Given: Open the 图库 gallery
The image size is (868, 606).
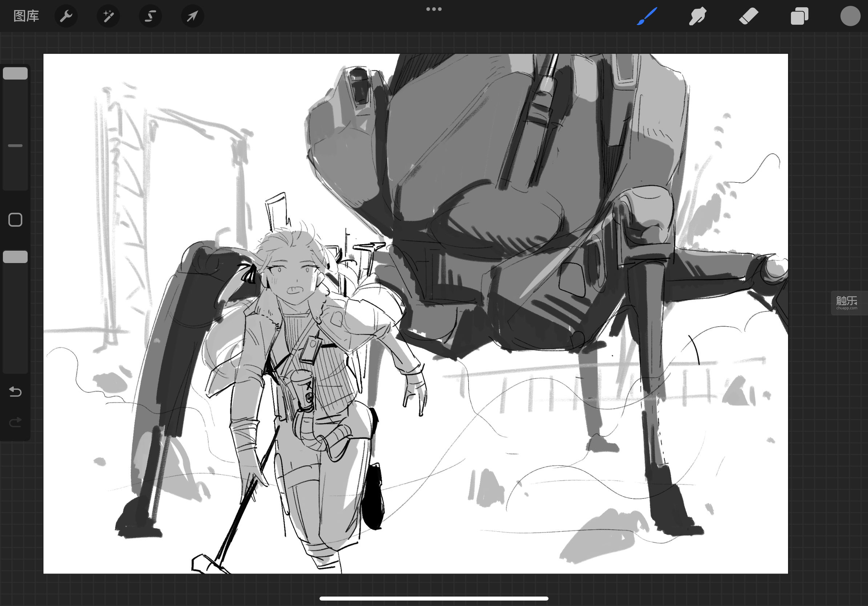Looking at the screenshot, I should click(x=26, y=16).
